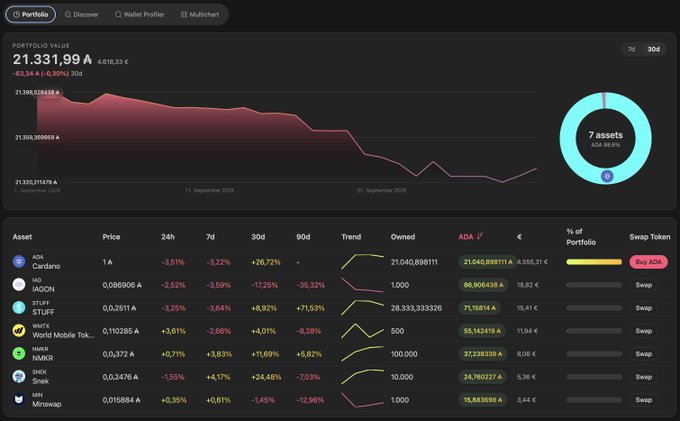
Task: Swap the Snek token
Action: click(x=644, y=377)
